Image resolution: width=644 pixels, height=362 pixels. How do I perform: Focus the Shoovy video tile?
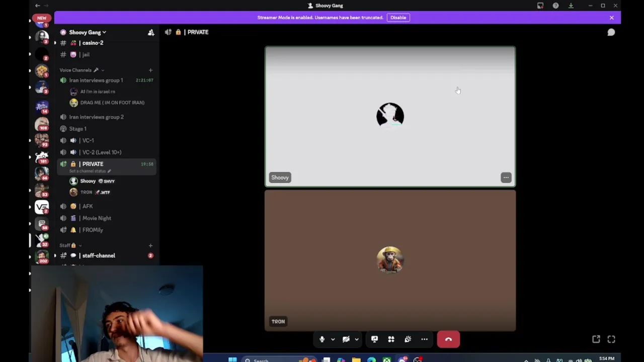pyautogui.click(x=390, y=117)
